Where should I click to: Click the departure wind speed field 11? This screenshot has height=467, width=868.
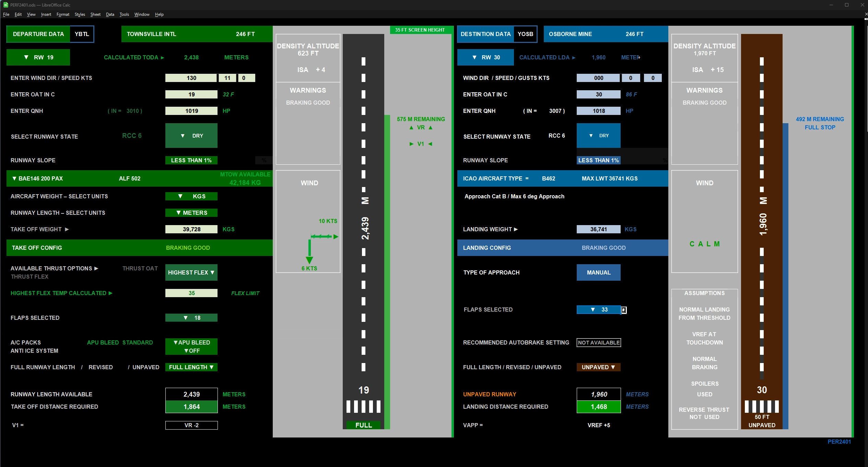pyautogui.click(x=227, y=78)
